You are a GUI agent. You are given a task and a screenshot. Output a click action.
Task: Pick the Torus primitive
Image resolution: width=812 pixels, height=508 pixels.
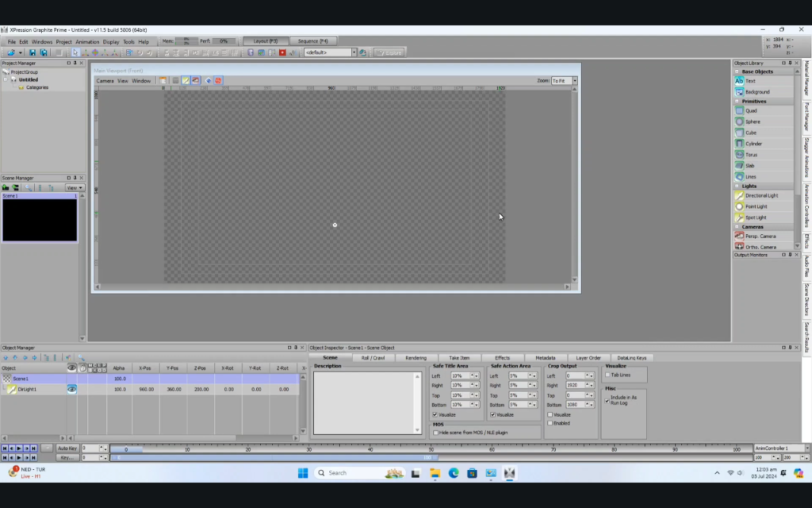click(764, 155)
